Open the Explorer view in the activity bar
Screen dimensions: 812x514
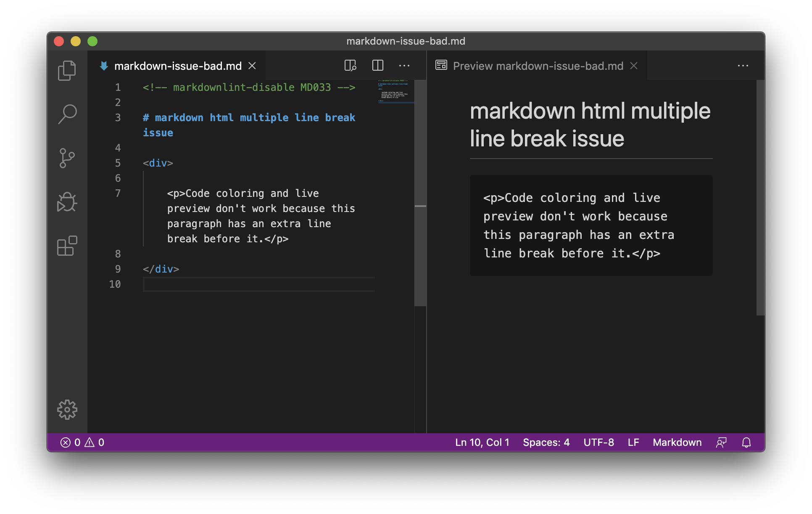point(67,70)
